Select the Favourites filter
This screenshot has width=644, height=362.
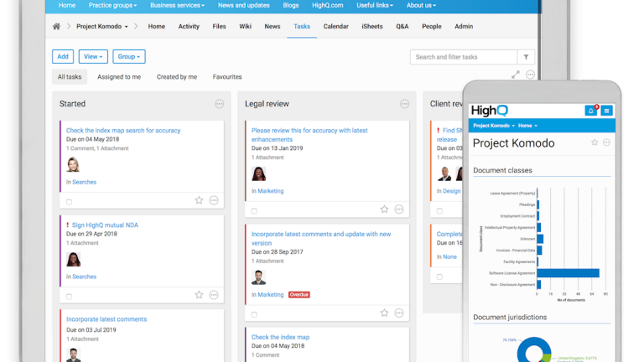(227, 77)
